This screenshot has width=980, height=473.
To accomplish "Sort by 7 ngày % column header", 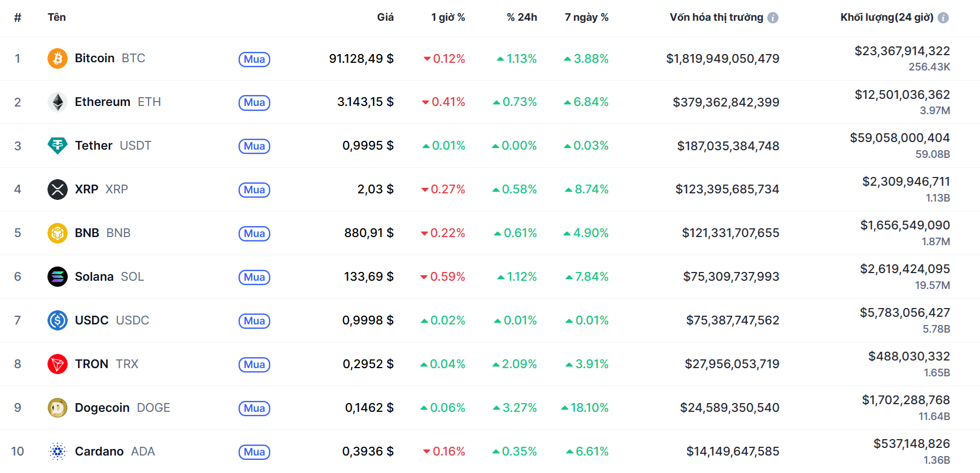I will tap(586, 17).
